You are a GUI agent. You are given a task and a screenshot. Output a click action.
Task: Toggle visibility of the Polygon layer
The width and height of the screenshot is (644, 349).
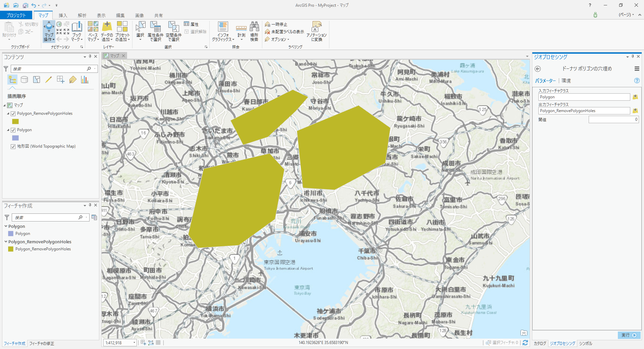coord(13,130)
